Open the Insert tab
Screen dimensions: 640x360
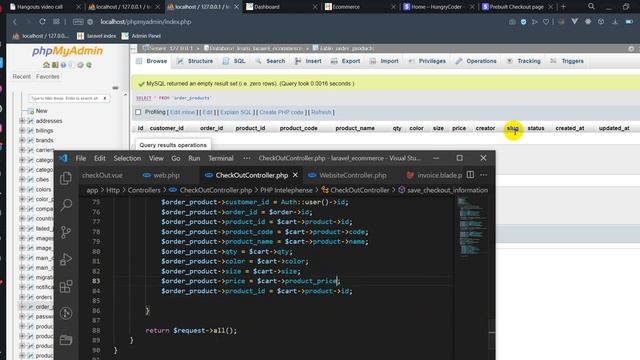(x=308, y=61)
